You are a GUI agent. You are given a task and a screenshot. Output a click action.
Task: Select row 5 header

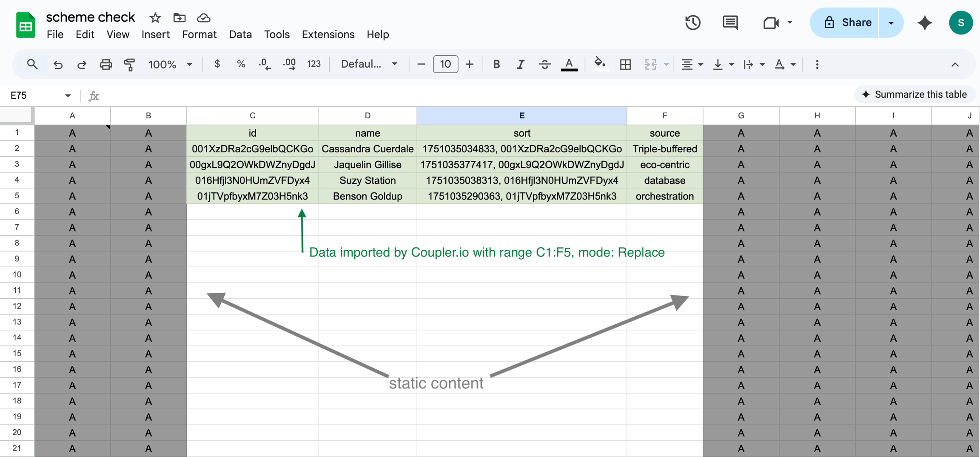click(x=17, y=196)
